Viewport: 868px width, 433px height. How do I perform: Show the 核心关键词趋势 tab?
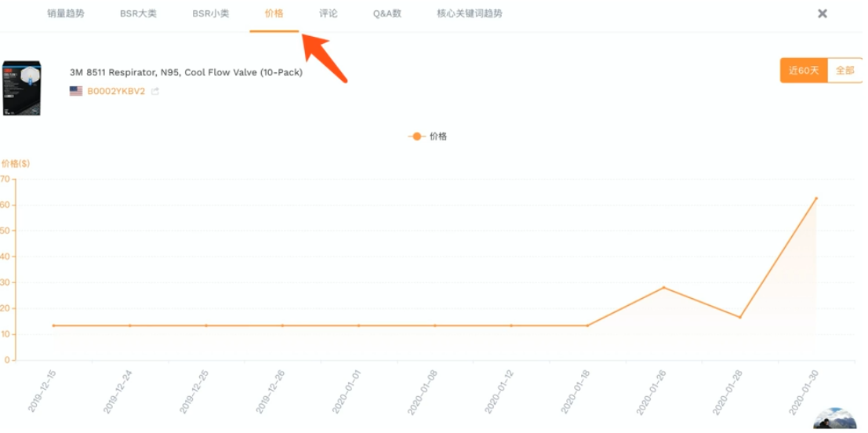pos(470,14)
